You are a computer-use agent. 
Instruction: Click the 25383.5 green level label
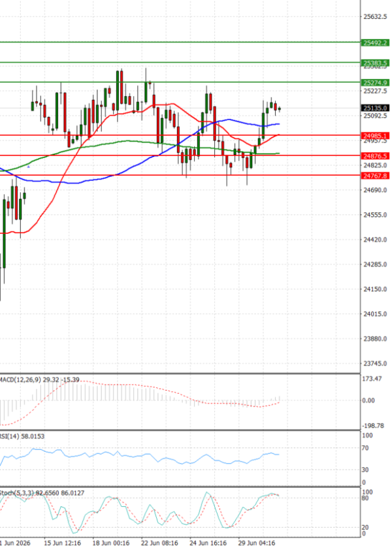pos(375,63)
